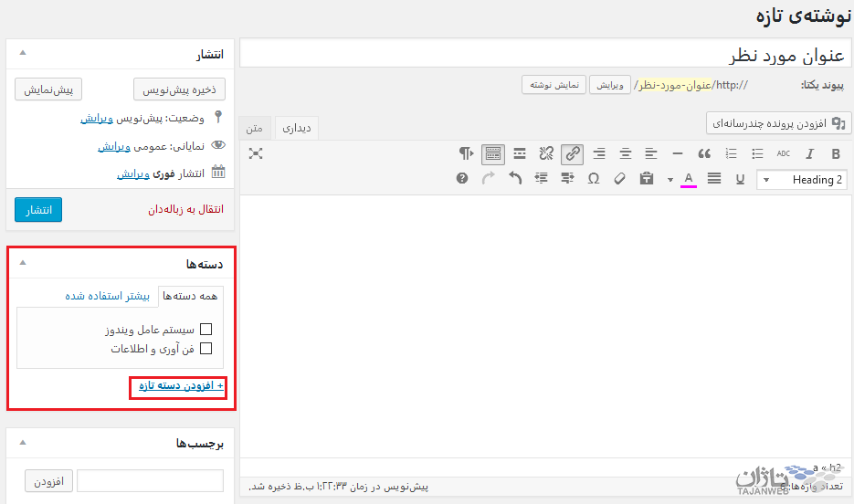Image resolution: width=854 pixels, height=504 pixels.
Task: Toggle the second toolbar row (kitchen sink)
Action: click(493, 154)
